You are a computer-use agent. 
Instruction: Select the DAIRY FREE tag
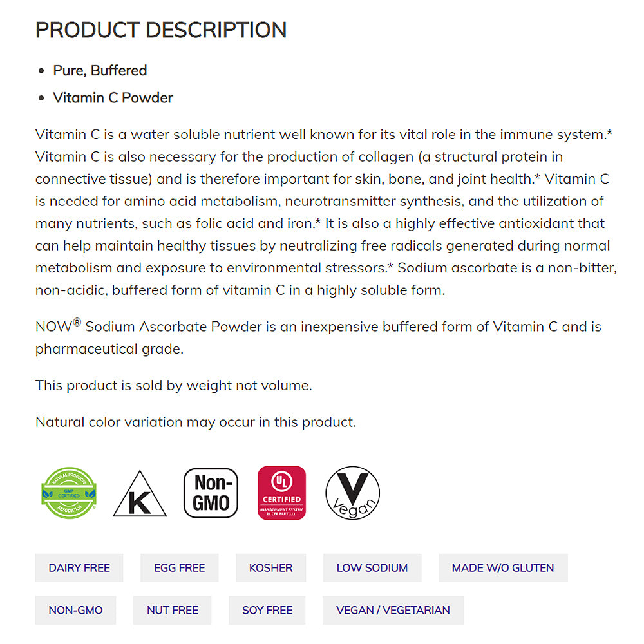point(79,568)
